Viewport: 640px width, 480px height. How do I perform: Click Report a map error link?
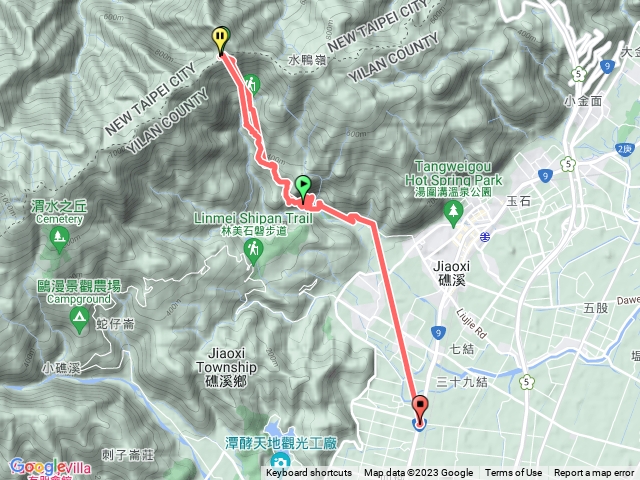[594, 473]
